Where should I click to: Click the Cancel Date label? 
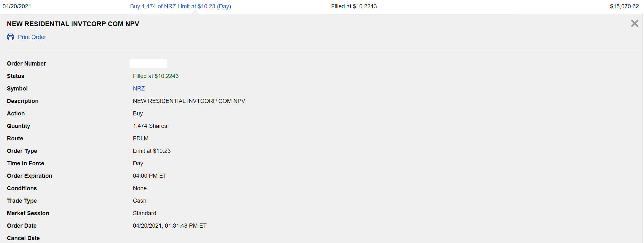23,238
